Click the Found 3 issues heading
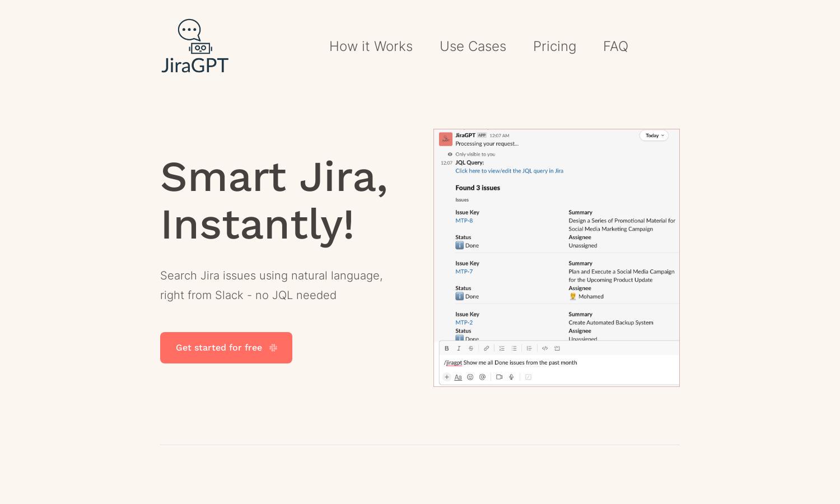 click(478, 188)
